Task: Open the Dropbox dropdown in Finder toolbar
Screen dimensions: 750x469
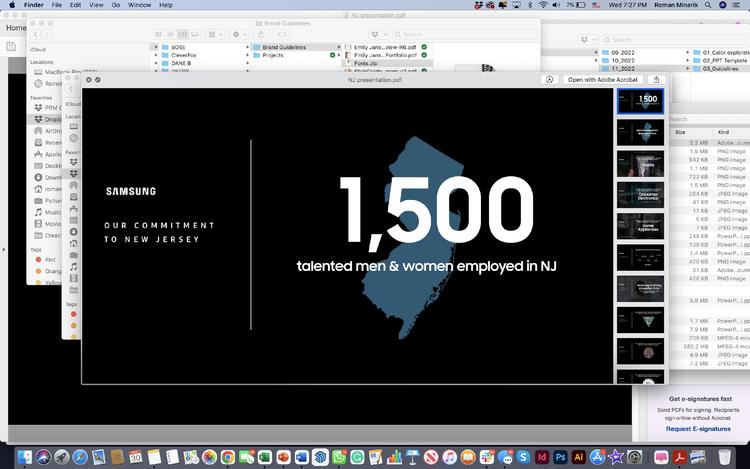Action: click(378, 34)
